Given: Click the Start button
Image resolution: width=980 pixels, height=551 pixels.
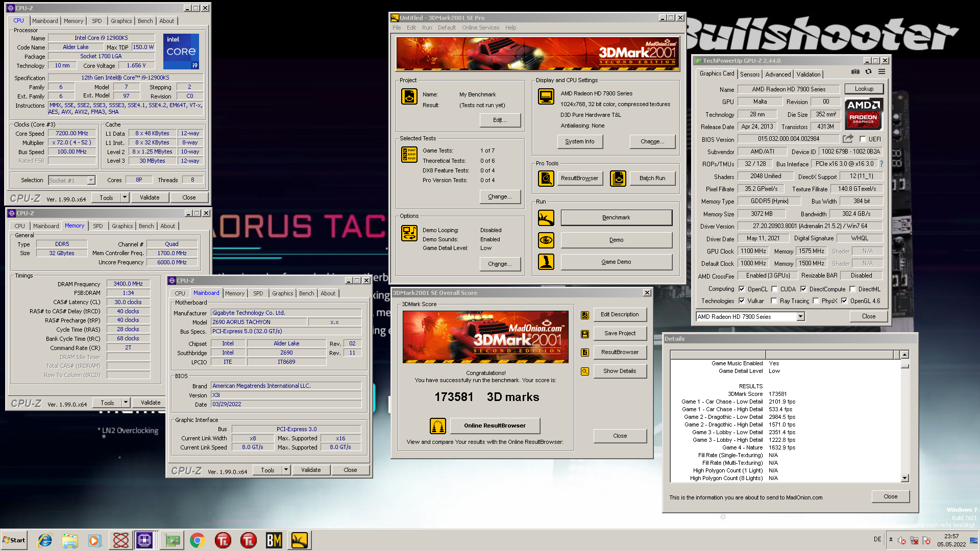Looking at the screenshot, I should [14, 540].
